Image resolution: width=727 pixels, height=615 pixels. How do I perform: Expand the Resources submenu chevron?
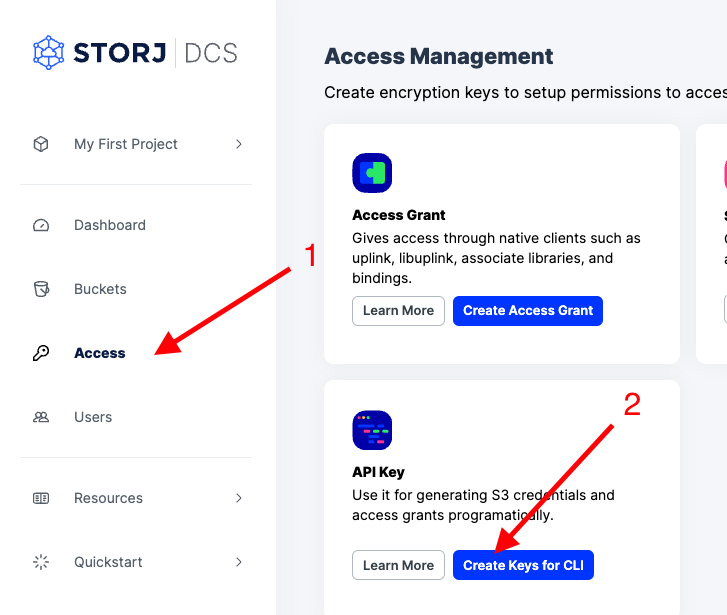(x=239, y=498)
